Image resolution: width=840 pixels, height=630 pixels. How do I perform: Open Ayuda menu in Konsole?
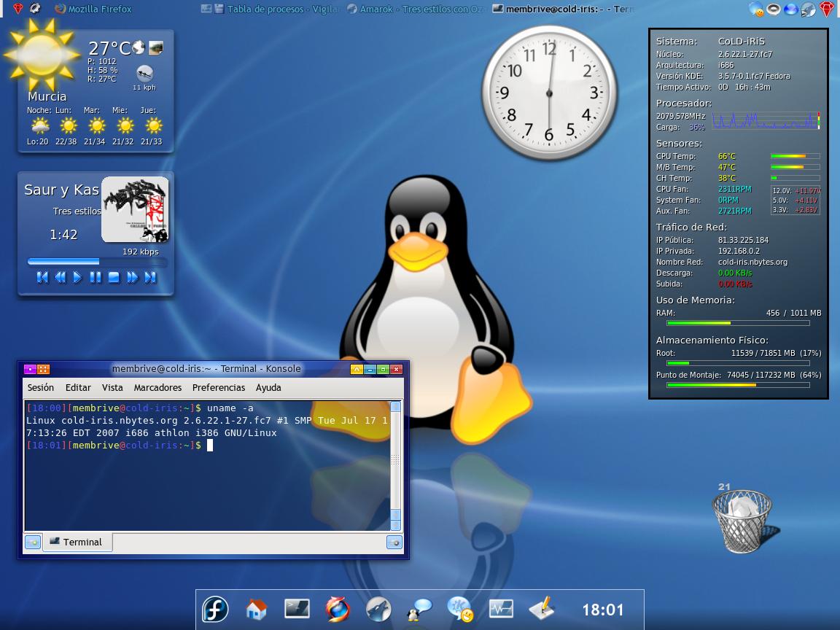[268, 387]
